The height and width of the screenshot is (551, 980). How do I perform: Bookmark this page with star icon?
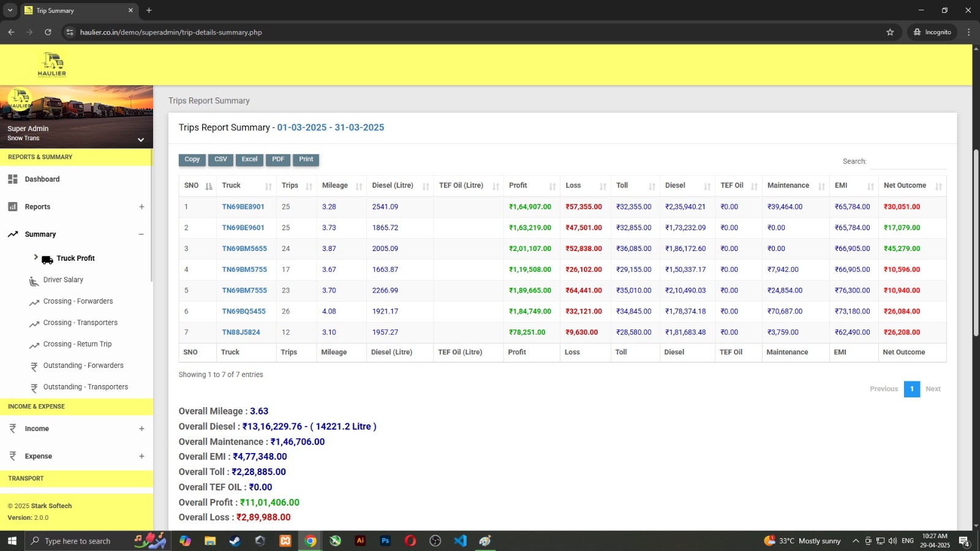tap(890, 32)
